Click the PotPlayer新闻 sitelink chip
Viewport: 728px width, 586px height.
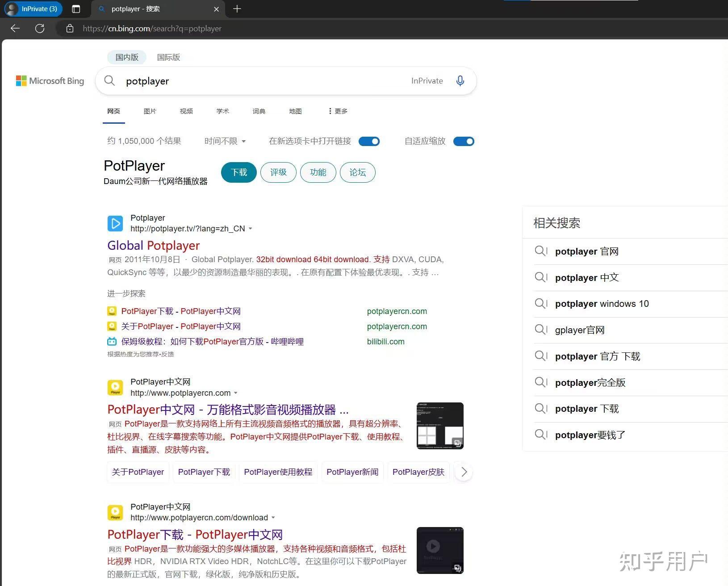point(352,472)
